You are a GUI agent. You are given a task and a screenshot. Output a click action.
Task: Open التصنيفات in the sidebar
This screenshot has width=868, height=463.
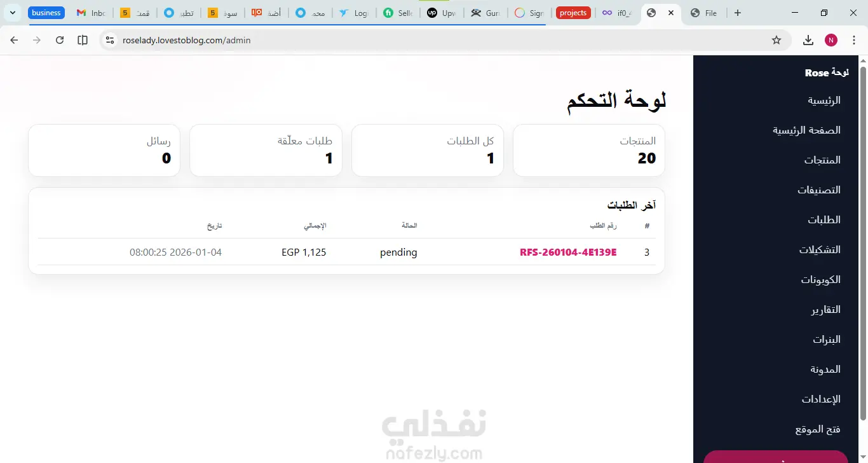pyautogui.click(x=819, y=190)
